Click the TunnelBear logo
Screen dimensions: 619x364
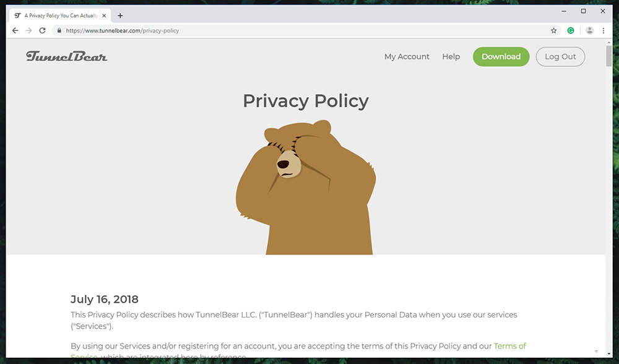point(67,56)
